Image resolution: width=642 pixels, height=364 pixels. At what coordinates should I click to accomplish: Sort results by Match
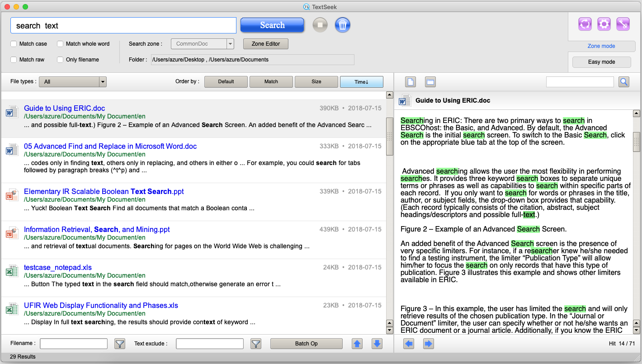click(x=271, y=82)
